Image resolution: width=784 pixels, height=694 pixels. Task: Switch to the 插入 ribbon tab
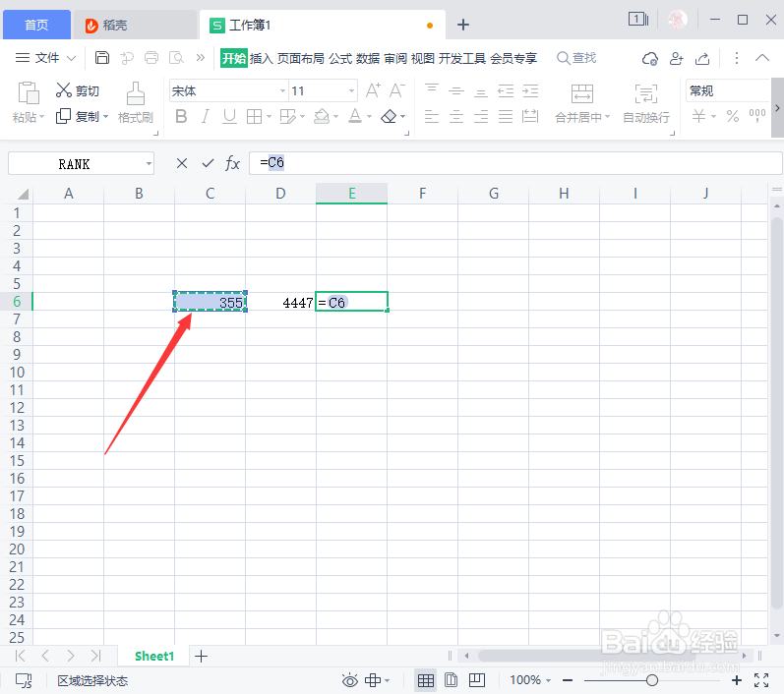262,58
